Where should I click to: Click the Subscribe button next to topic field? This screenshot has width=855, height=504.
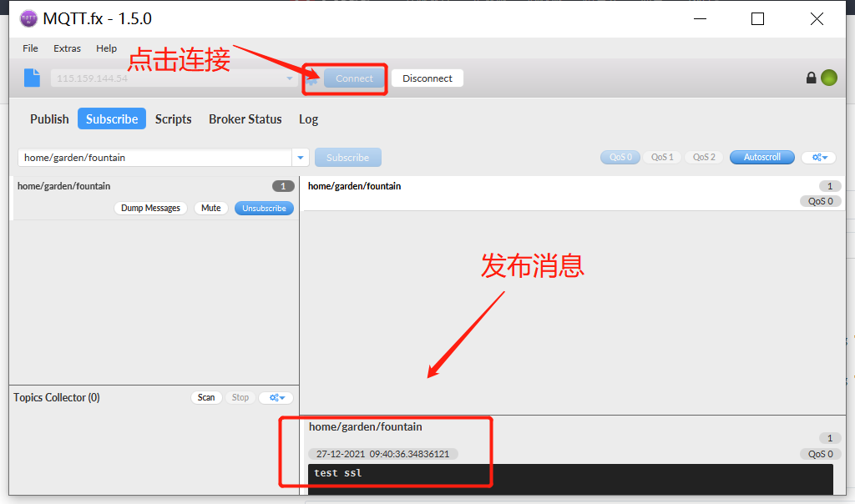tap(348, 158)
